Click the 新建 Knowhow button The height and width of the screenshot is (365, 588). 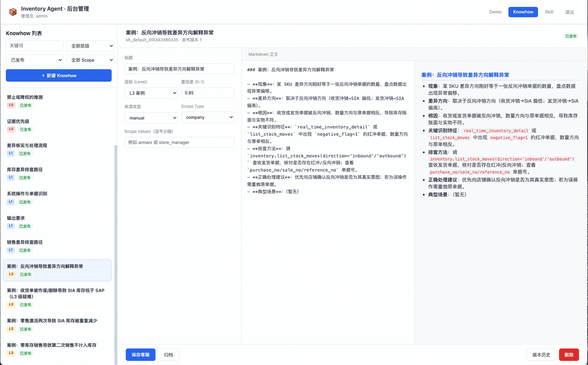(x=59, y=75)
